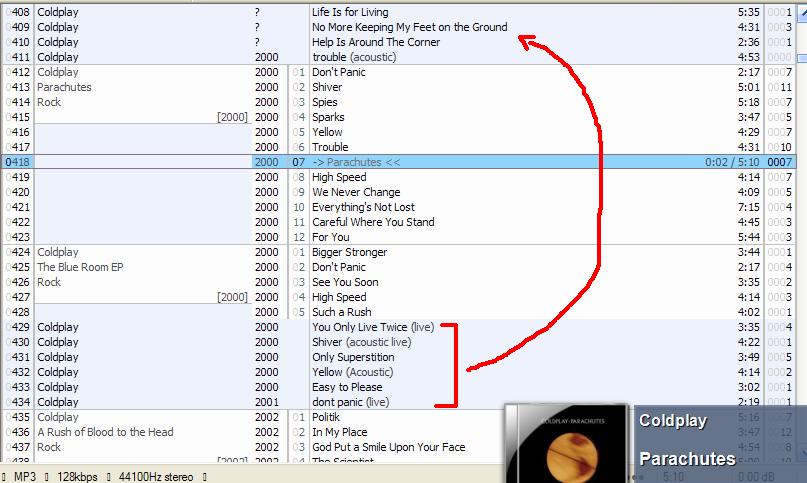
Task: Select No More Keeping My Feet on the Ground
Action: (x=410, y=27)
